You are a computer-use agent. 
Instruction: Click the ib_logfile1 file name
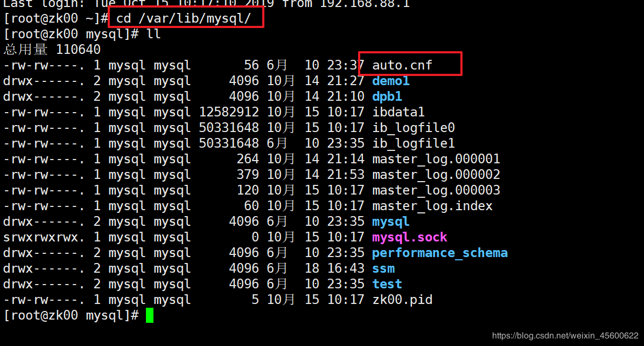pyautogui.click(x=413, y=143)
